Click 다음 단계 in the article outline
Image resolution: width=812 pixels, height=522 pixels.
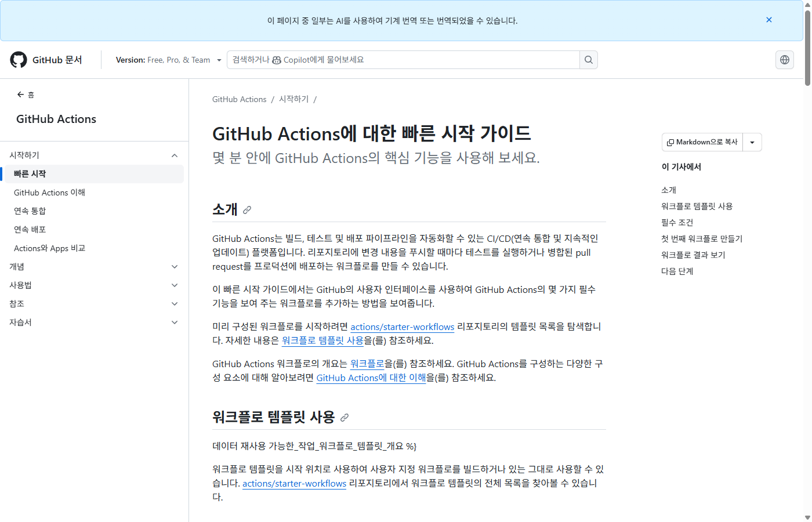[x=677, y=271]
